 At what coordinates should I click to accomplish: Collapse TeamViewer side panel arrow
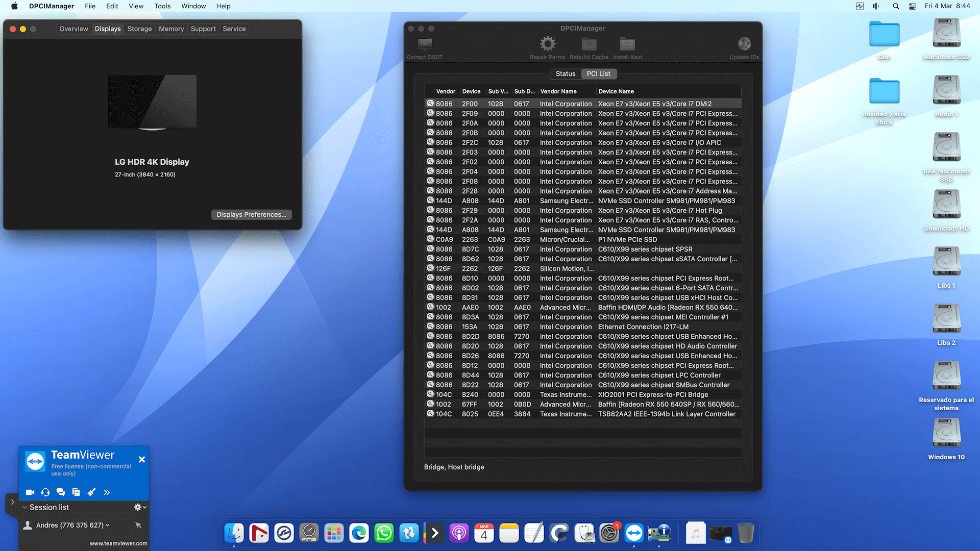pos(12,502)
